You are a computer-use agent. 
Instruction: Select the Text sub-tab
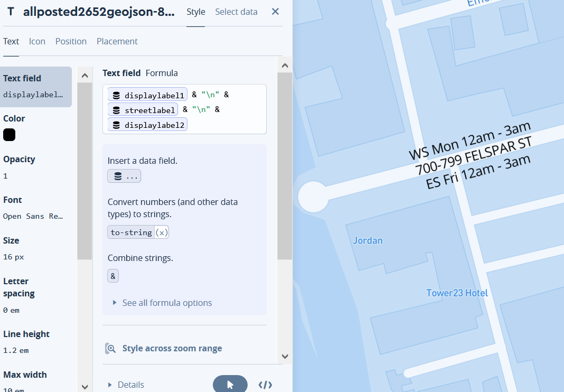click(11, 41)
